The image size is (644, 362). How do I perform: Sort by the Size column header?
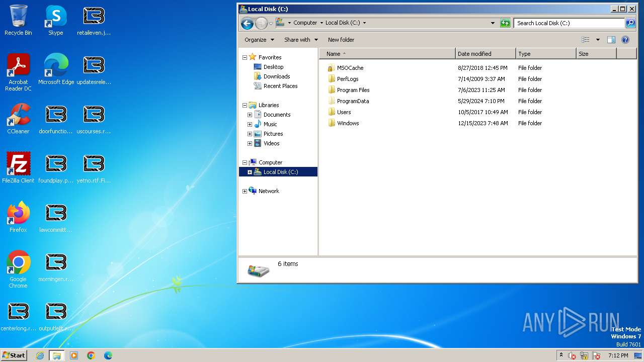(596, 54)
